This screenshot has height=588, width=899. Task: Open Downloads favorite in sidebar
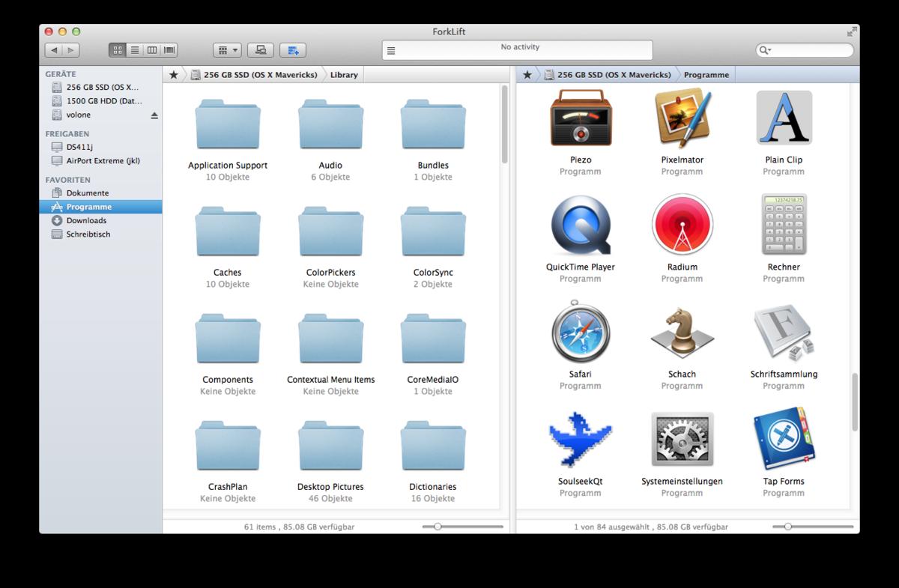click(x=100, y=220)
